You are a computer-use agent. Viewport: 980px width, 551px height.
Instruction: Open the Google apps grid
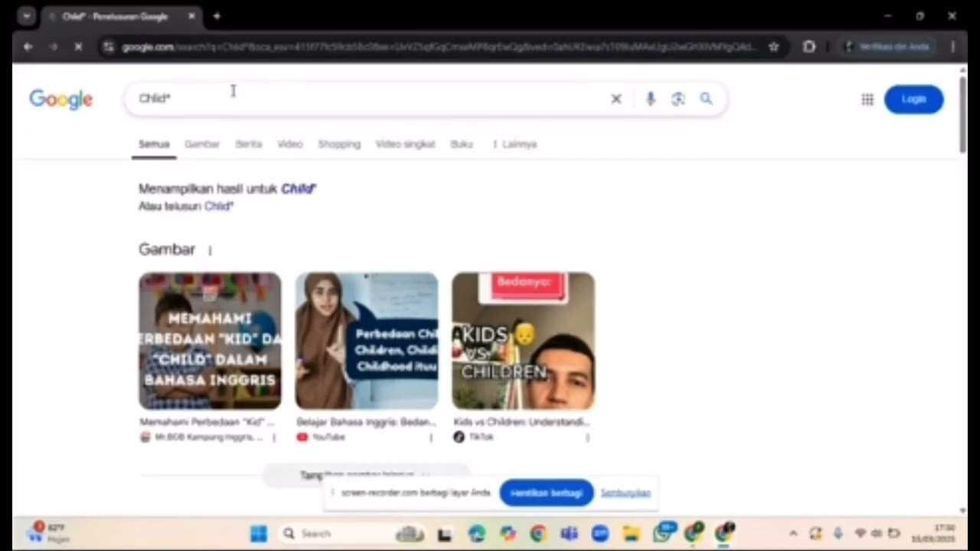pyautogui.click(x=867, y=99)
